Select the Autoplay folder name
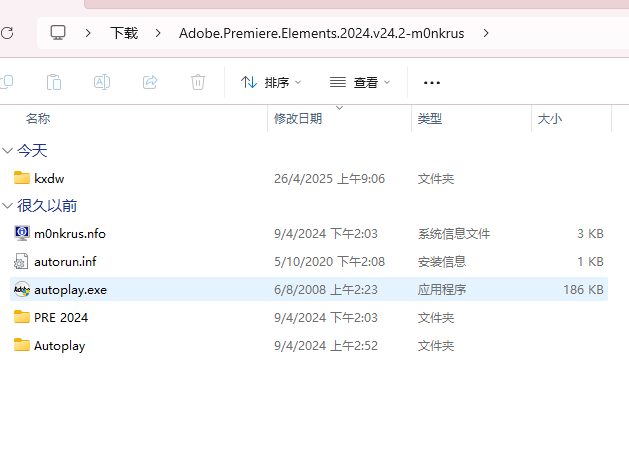This screenshot has width=629, height=462. click(59, 346)
